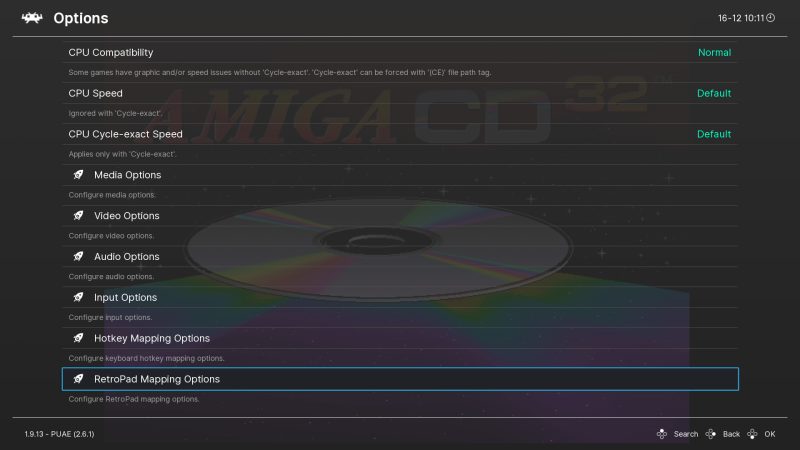Click the description mentioning '(CE)' file path tag

pyautogui.click(x=280, y=72)
